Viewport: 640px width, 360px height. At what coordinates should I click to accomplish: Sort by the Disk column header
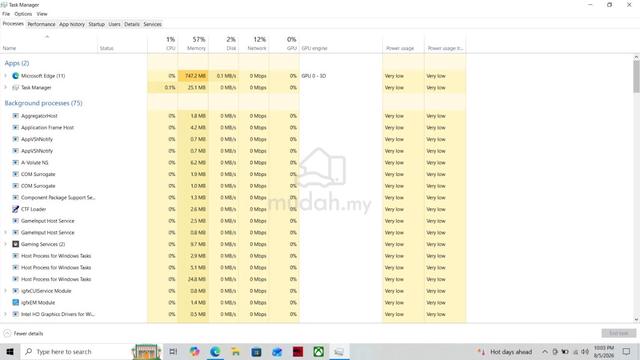point(224,43)
